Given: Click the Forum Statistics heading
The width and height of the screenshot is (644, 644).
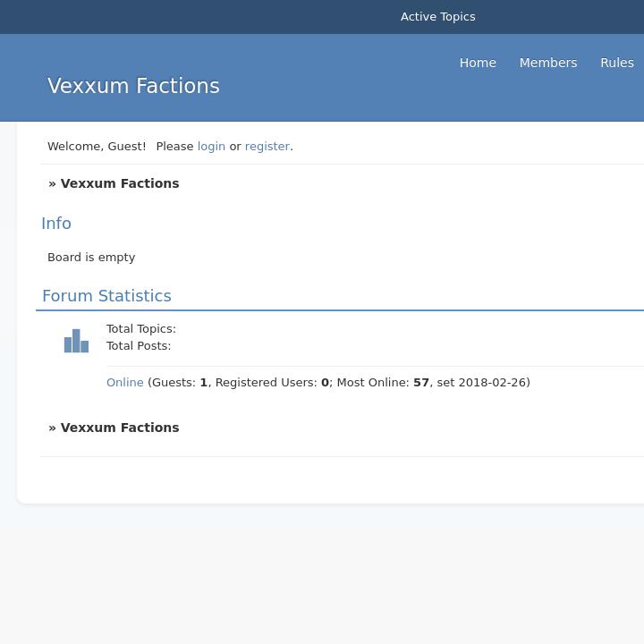Looking at the screenshot, I should tap(106, 296).
